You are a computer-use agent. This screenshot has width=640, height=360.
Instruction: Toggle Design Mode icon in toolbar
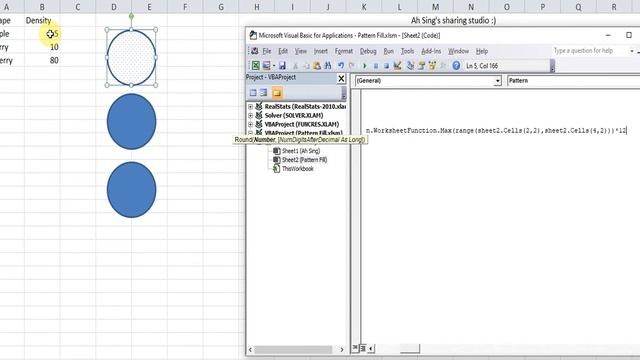[x=397, y=65]
